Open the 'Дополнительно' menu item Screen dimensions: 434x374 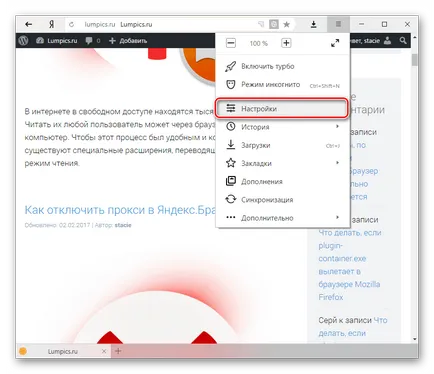[283, 218]
